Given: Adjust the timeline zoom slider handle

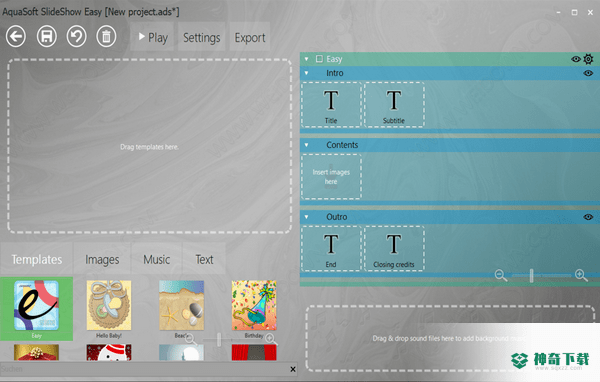Looking at the screenshot, I should click(532, 276).
